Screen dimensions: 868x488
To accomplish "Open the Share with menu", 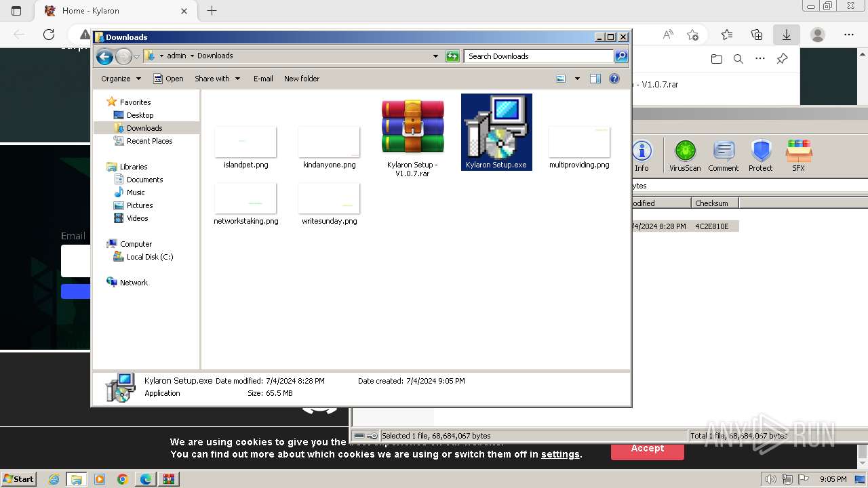I will point(217,79).
